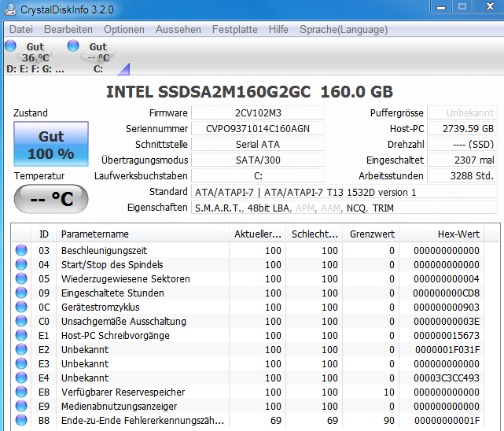Click the Laufwerksbuchstaben field C:

coord(258,176)
